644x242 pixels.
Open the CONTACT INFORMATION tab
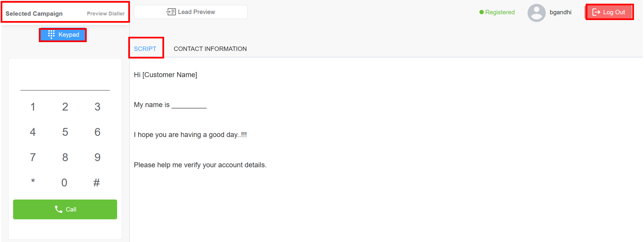point(210,49)
